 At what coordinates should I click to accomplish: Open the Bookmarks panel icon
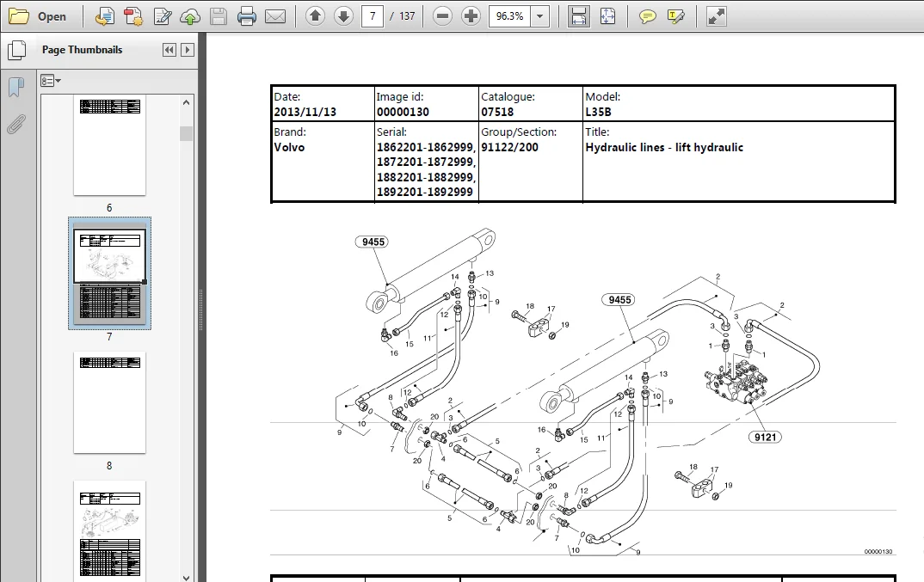[x=16, y=87]
